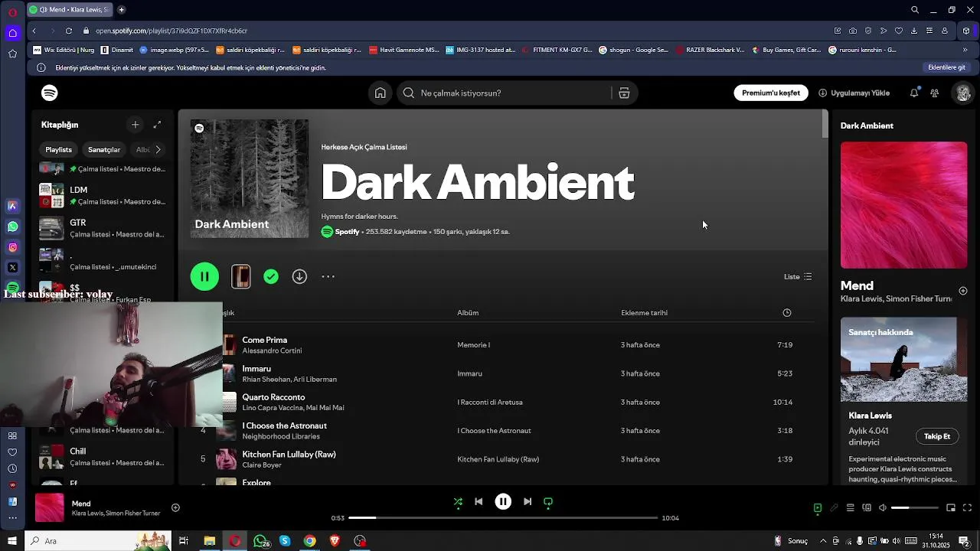This screenshot has height=551, width=980.
Task: Open X (Twitter) in Opera sidebar
Action: (12, 267)
